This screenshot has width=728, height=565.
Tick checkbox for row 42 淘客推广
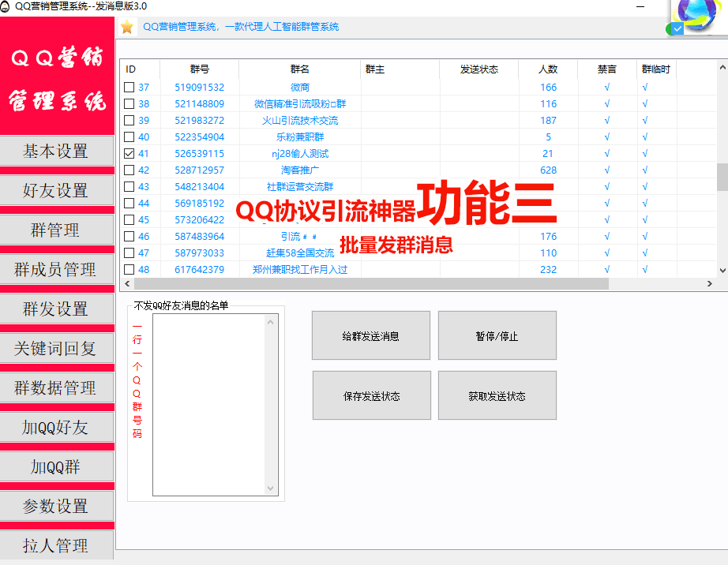pos(129,170)
